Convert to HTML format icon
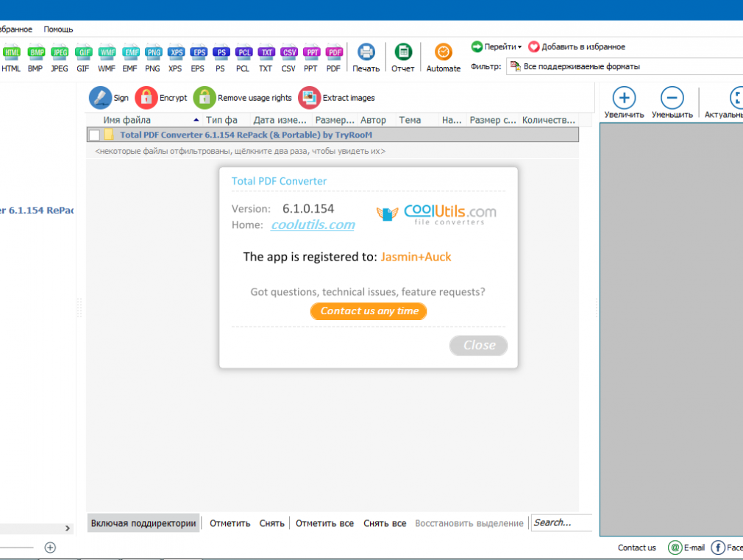Viewport: 743px width, 560px height. [x=11, y=58]
